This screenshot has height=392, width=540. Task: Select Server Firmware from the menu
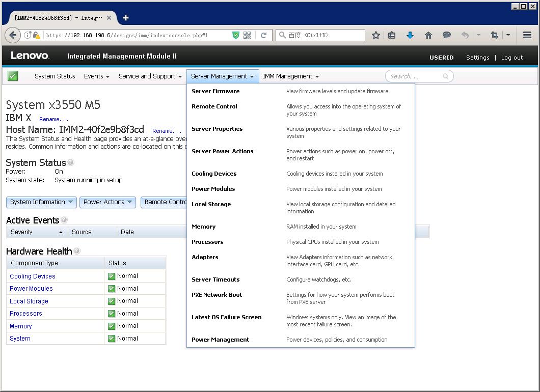tap(215, 91)
